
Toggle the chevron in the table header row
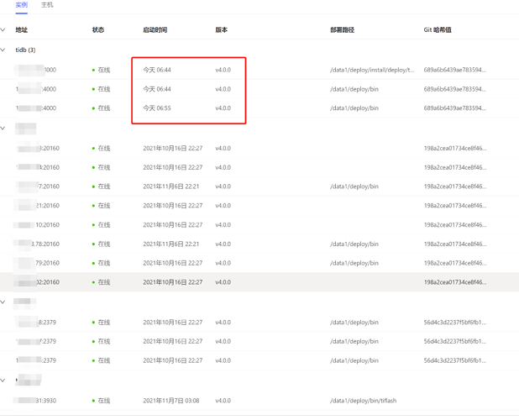(x=3, y=29)
